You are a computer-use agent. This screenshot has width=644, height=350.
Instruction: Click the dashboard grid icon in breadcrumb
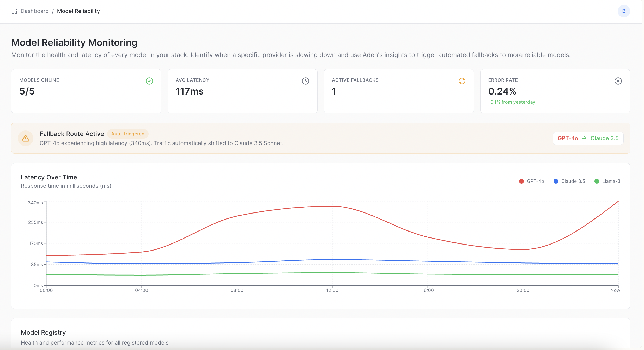[x=14, y=11]
